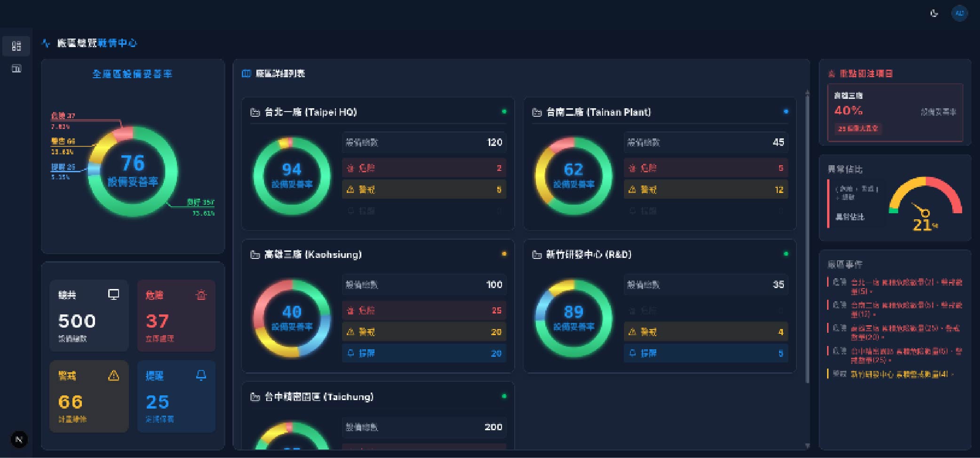Click the warning triangle in the 66 card

pyautogui.click(x=113, y=376)
